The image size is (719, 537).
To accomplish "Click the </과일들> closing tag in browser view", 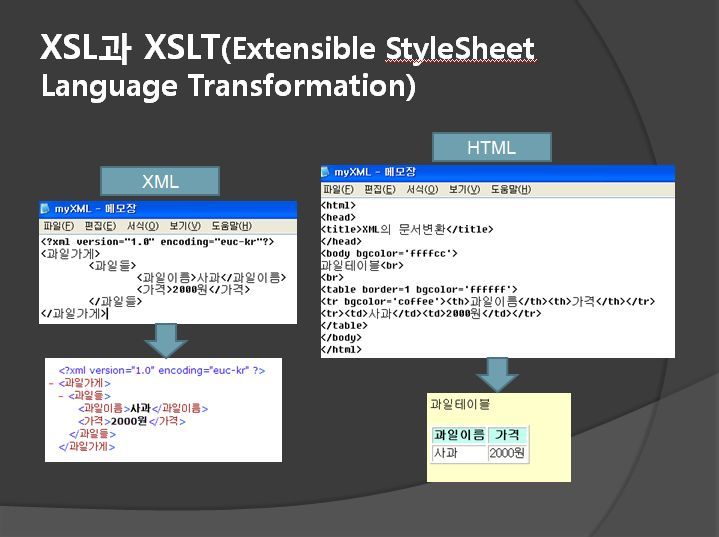I will 92,434.
